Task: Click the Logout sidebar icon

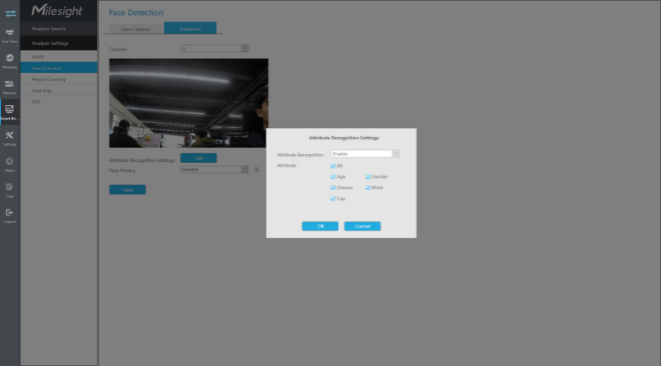Action: tap(10, 215)
